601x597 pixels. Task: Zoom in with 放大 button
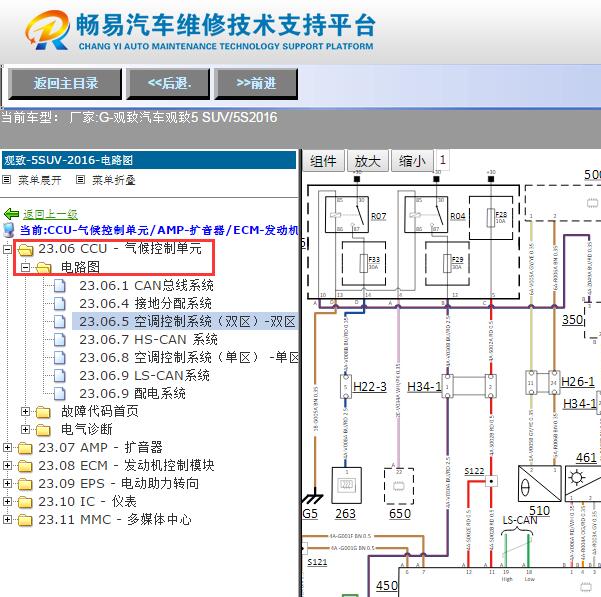tap(368, 161)
